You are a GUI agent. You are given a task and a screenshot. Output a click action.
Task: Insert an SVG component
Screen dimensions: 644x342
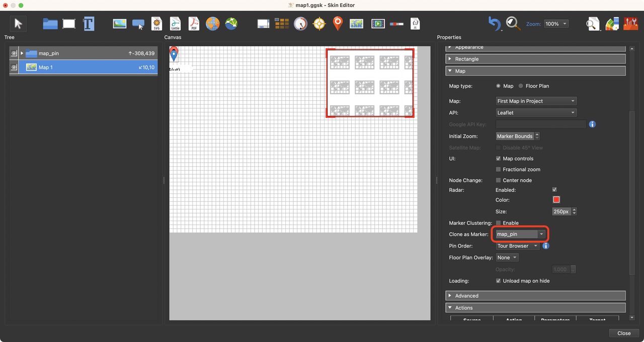click(156, 23)
